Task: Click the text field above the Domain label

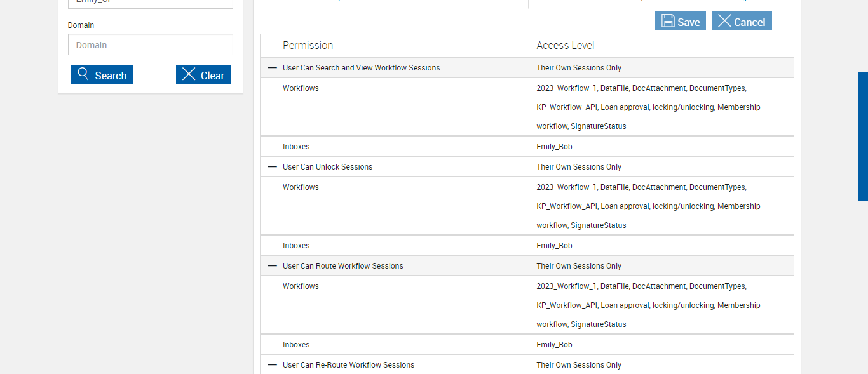Action: click(x=151, y=3)
